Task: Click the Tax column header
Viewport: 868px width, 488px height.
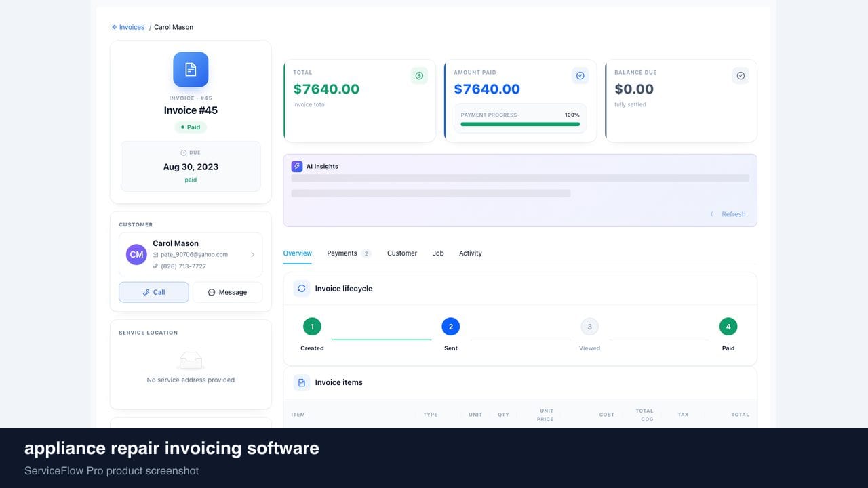Action: click(683, 415)
